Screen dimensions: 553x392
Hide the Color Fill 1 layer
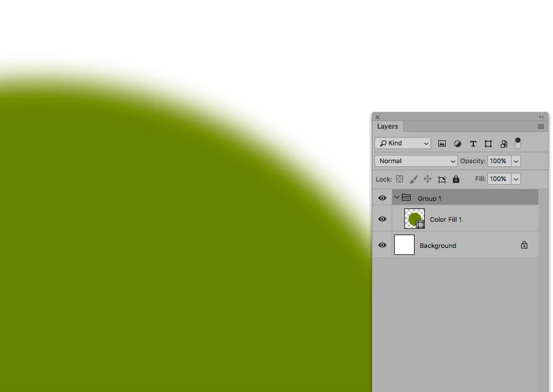[x=382, y=219]
